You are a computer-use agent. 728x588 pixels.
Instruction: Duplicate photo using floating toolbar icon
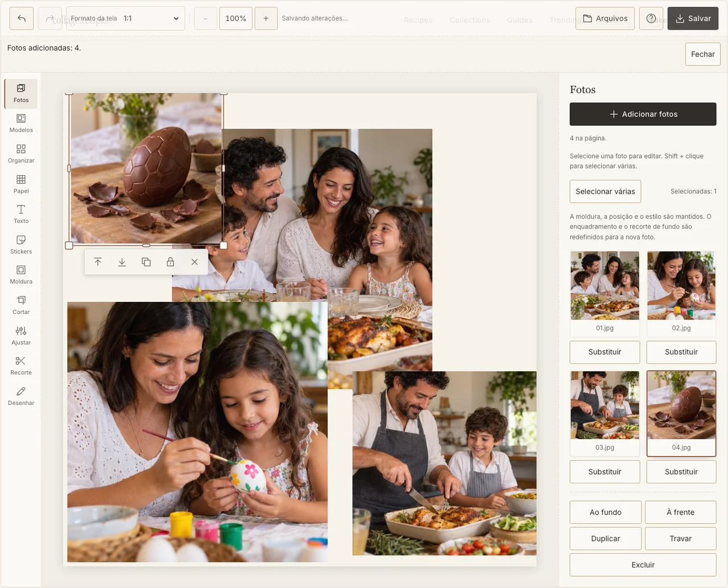point(146,262)
